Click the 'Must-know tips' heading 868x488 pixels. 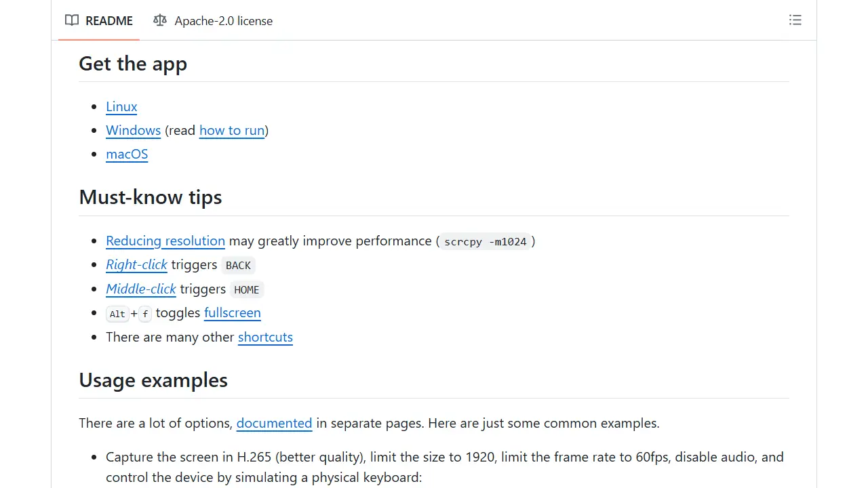[x=151, y=197]
